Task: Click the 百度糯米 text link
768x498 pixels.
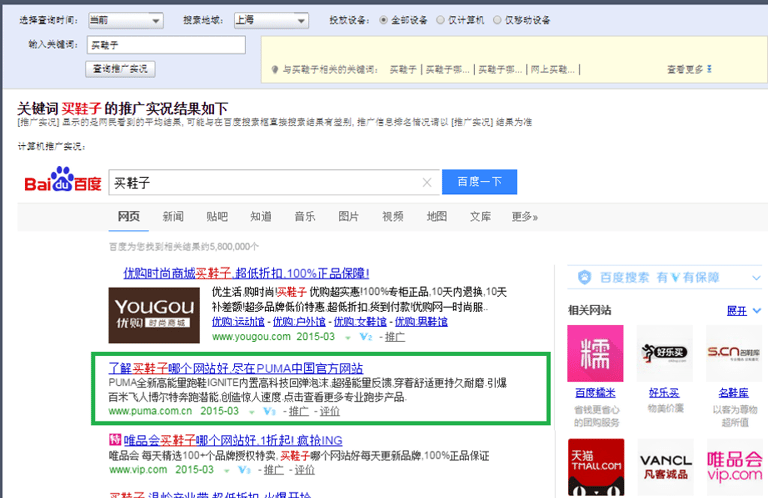Action: 595,393
